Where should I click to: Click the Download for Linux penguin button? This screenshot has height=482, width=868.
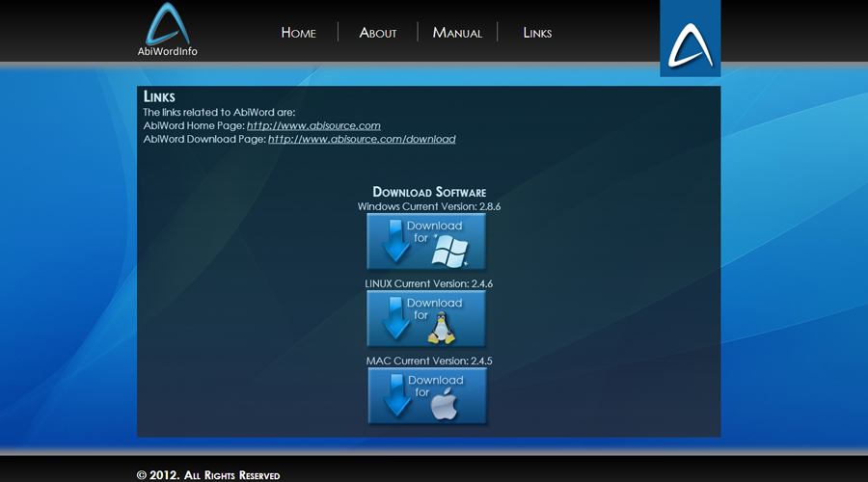426,319
